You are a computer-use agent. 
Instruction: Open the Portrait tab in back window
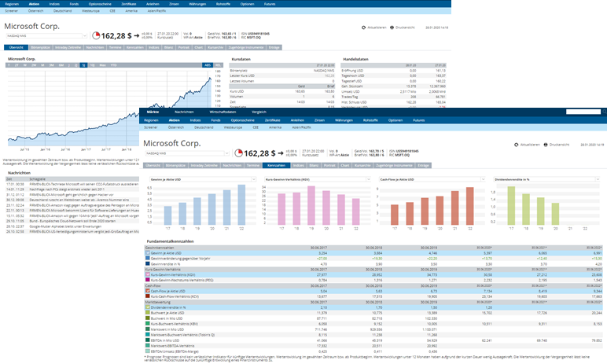(x=183, y=47)
